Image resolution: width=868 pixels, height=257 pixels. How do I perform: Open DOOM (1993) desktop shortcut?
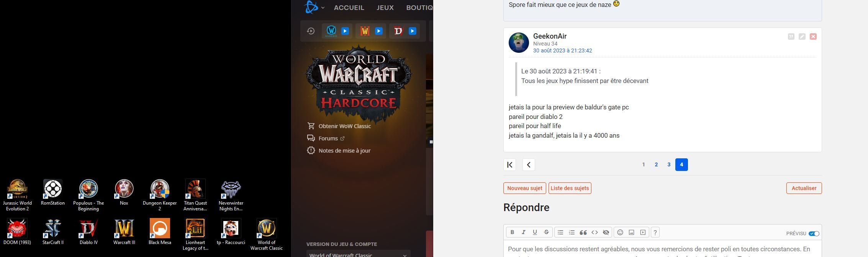point(17,232)
